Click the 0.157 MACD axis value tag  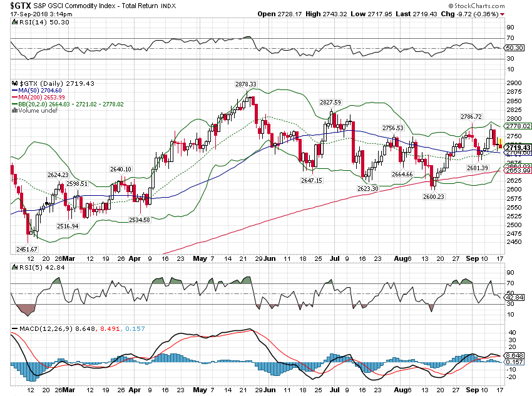[x=514, y=362]
